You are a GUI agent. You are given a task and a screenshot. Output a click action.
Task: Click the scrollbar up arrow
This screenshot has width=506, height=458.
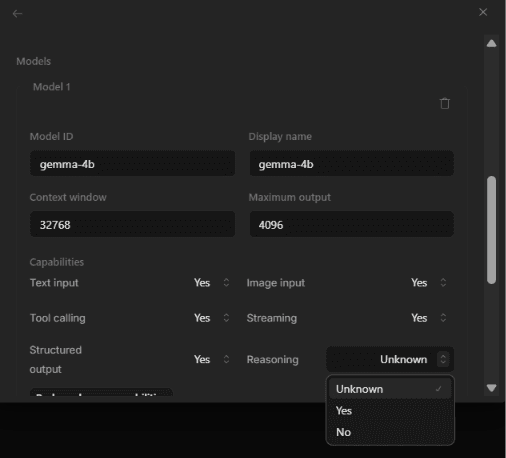[491, 44]
